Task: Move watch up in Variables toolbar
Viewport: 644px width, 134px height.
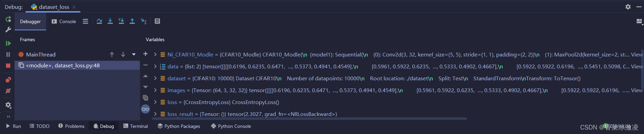Action: coord(145,76)
